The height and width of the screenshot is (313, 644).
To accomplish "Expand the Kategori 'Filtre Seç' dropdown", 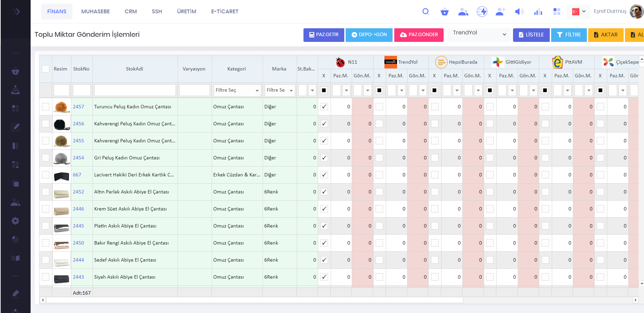I will pyautogui.click(x=237, y=90).
